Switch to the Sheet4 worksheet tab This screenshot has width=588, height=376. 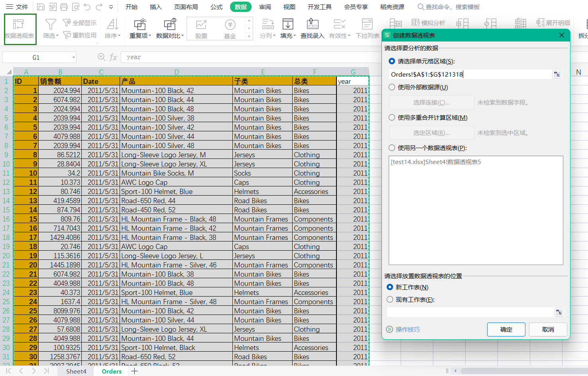tap(76, 371)
